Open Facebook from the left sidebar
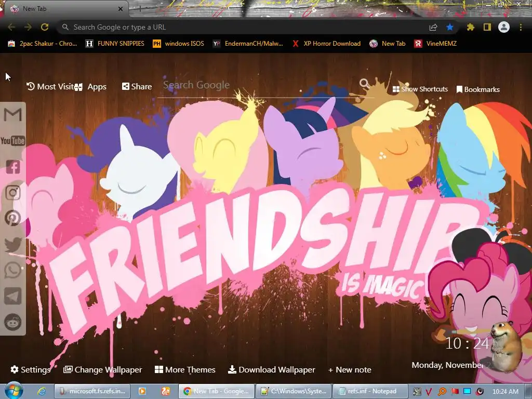532x399 pixels. [x=13, y=167]
